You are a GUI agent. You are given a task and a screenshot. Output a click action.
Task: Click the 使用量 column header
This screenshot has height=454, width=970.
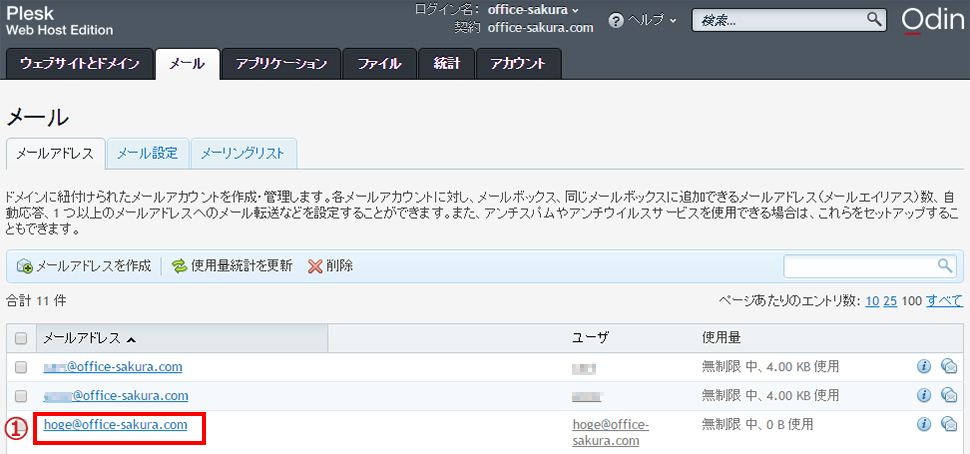(x=721, y=338)
